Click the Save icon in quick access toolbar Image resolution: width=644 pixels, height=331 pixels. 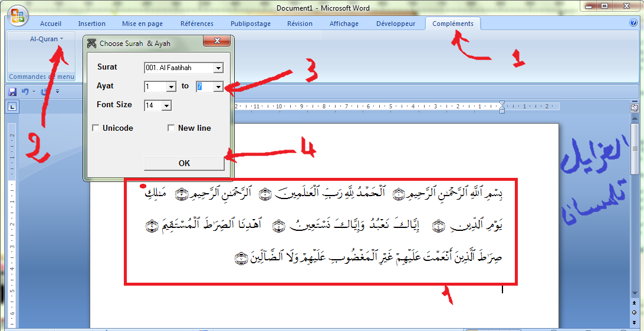pyautogui.click(x=12, y=91)
